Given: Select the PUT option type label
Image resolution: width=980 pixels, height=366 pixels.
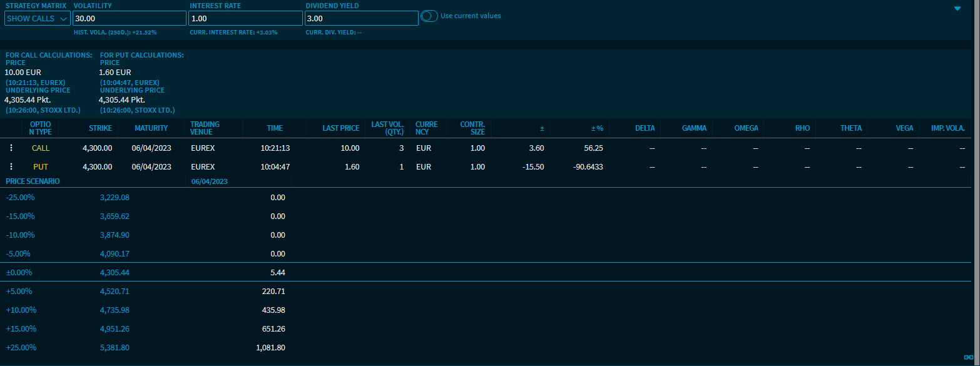Looking at the screenshot, I should [41, 167].
